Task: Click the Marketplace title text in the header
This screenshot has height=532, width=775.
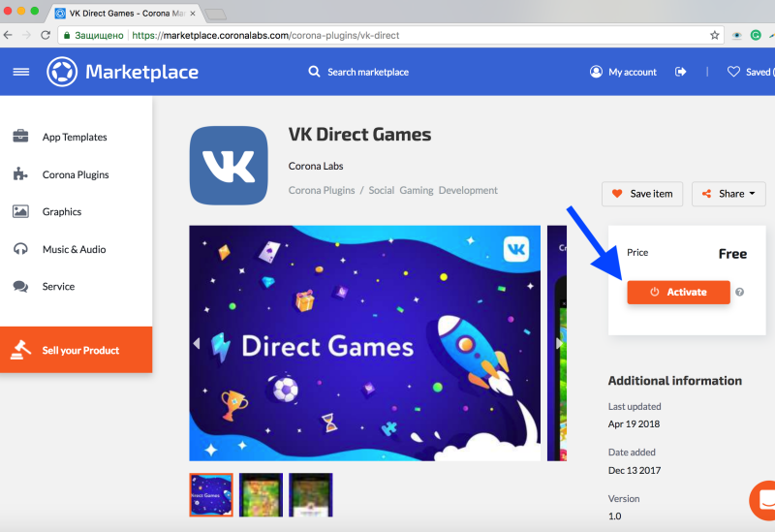Action: click(x=141, y=72)
